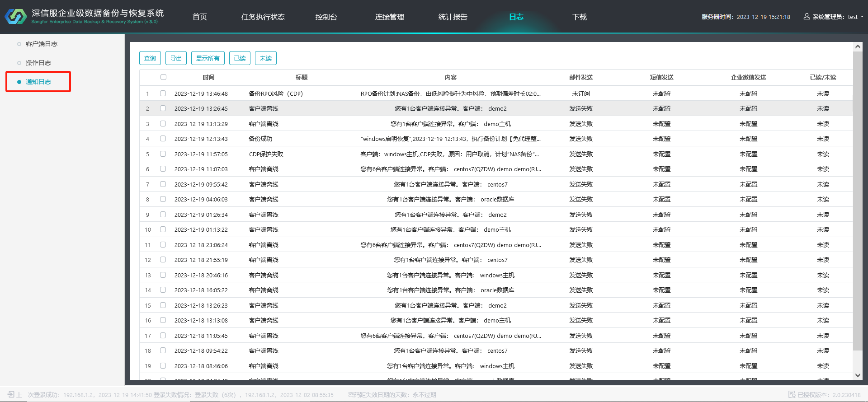
Task: Select the 客户端日志 bullet in sidebar
Action: click(19, 44)
